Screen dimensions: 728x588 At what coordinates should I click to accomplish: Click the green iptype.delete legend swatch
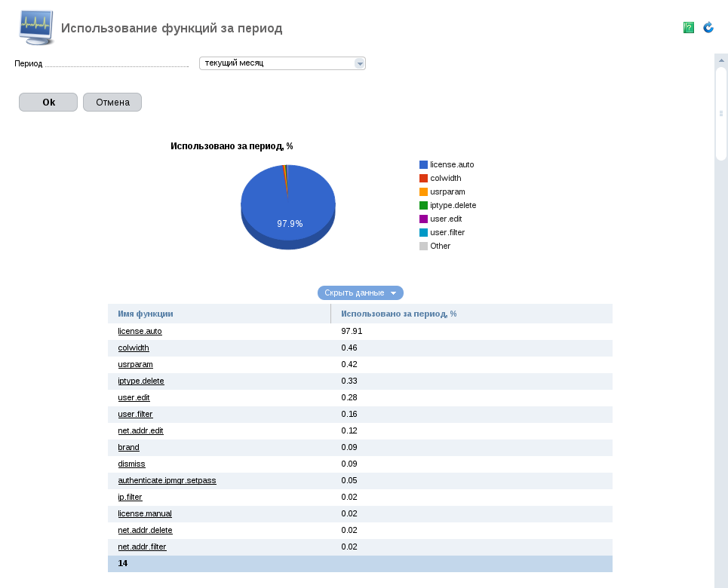pyautogui.click(x=423, y=205)
